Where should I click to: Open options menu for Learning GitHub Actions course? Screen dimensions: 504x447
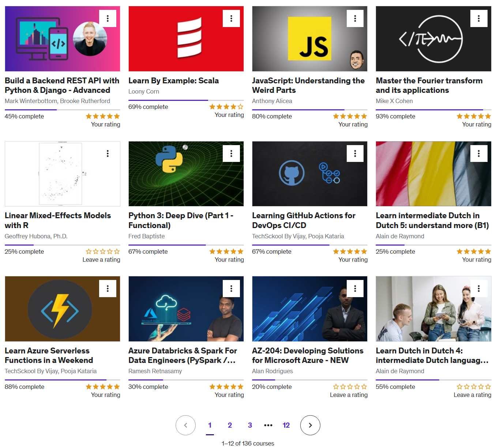[355, 154]
